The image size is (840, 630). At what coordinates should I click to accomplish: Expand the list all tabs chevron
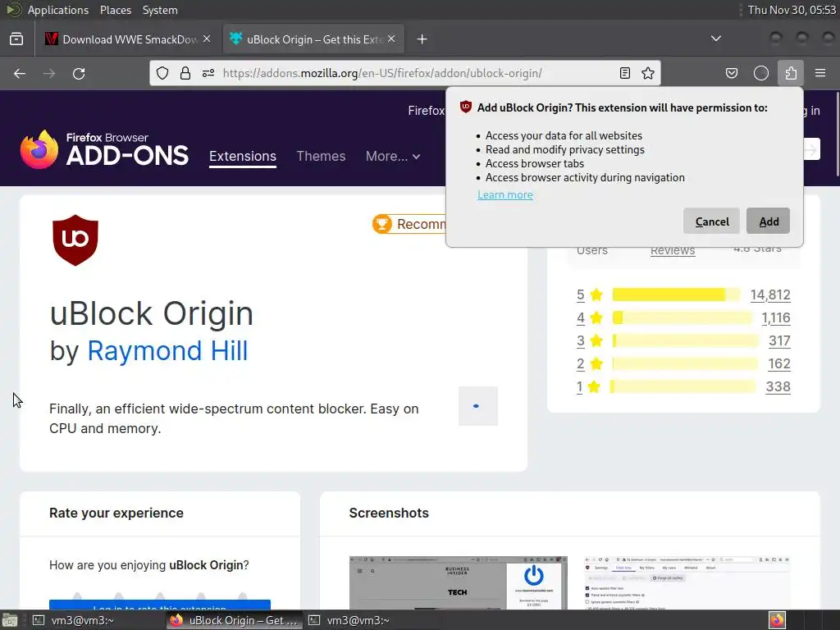[715, 39]
